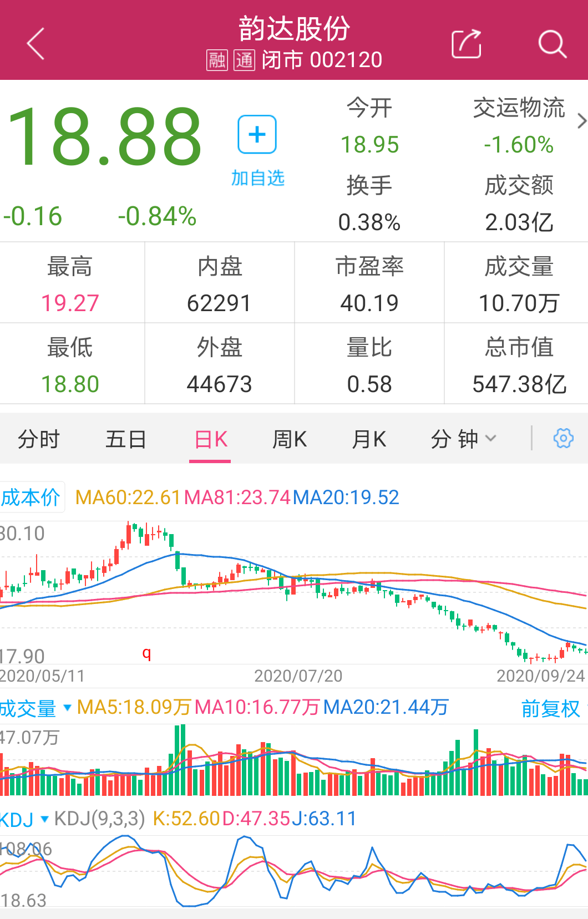588x919 pixels.
Task: Tap the current price 18.88
Action: click(x=104, y=137)
